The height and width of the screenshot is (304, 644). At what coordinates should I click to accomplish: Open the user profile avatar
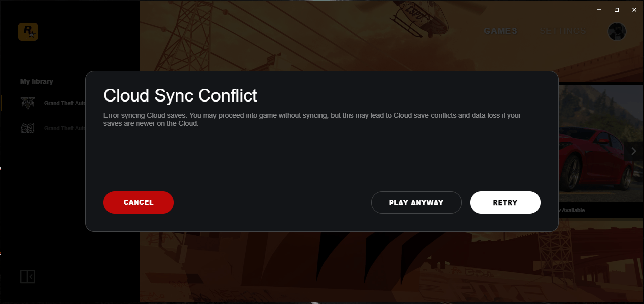coord(617,31)
